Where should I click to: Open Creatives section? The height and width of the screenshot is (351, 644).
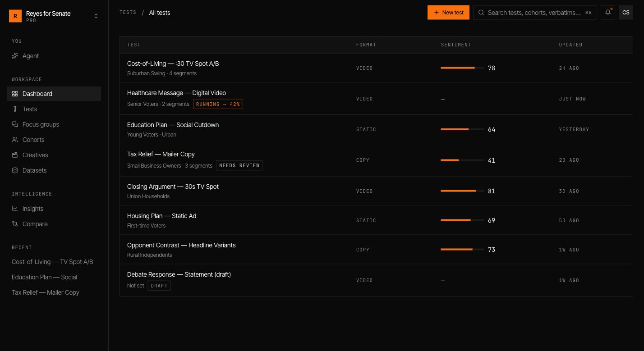(x=54, y=155)
